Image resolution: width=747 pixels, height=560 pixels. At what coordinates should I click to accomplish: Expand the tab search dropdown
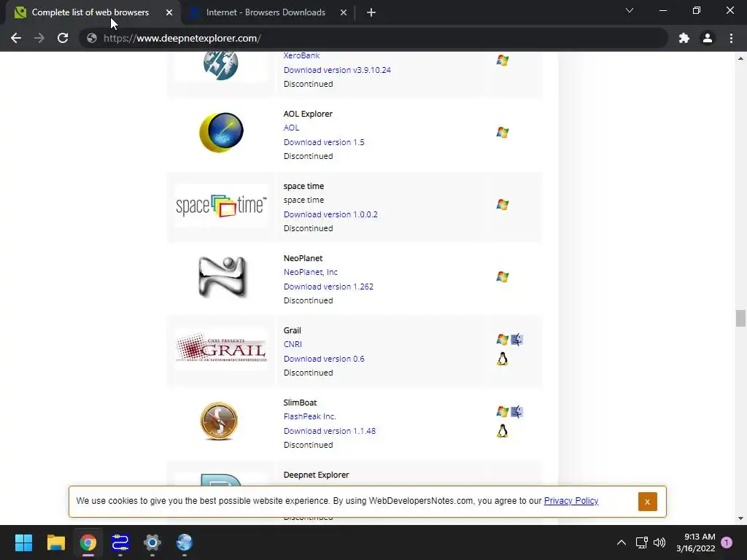pos(630,10)
